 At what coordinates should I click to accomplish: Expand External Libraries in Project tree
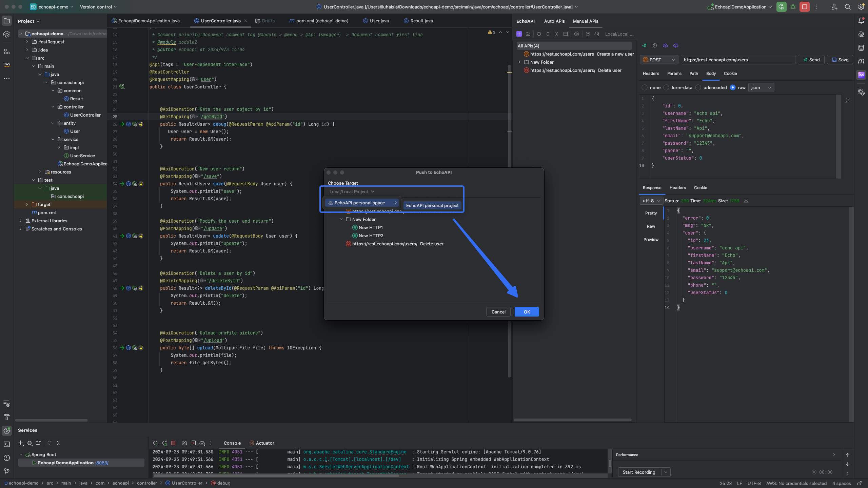click(21, 221)
